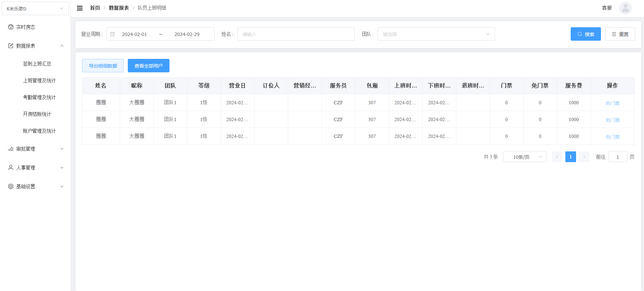Open the K米乐歌0 store dropdown
The height and width of the screenshot is (291, 644).
(x=35, y=8)
